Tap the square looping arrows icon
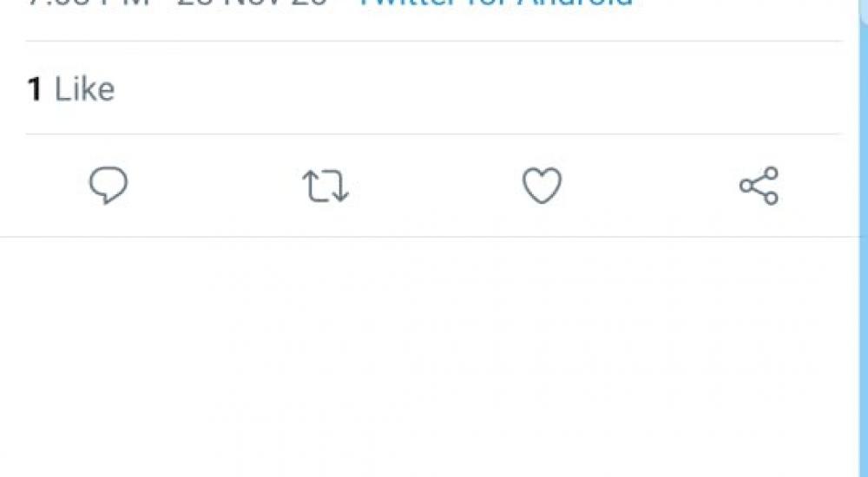The height and width of the screenshot is (477, 868). click(x=325, y=186)
